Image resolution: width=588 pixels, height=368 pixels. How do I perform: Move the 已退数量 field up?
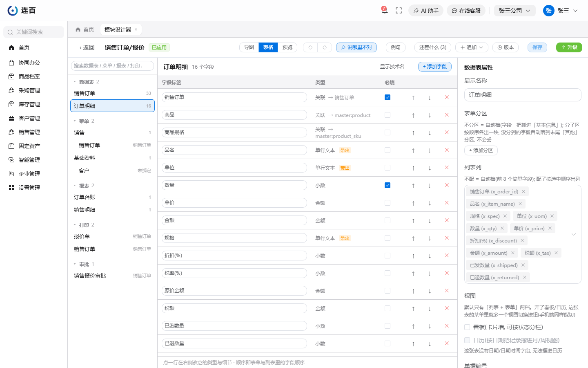(x=413, y=344)
